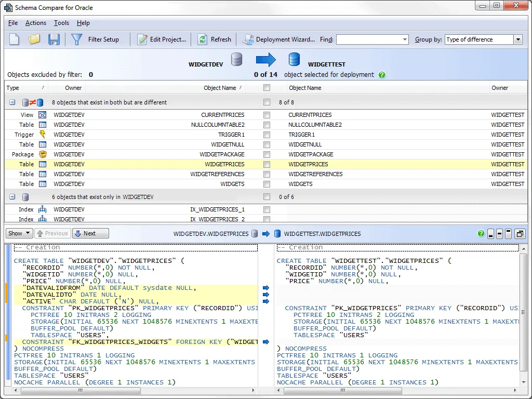Collapse the objects only in WIDGETDEV group

(11, 196)
